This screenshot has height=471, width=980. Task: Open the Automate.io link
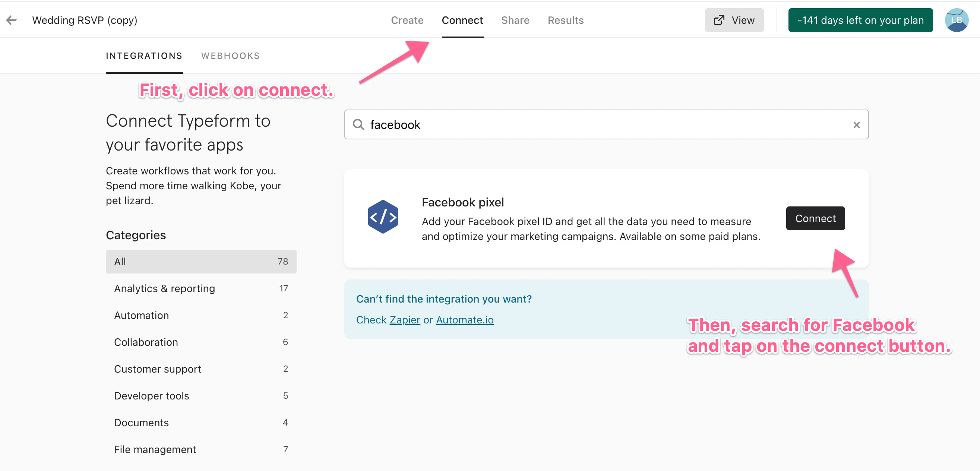pyautogui.click(x=465, y=320)
